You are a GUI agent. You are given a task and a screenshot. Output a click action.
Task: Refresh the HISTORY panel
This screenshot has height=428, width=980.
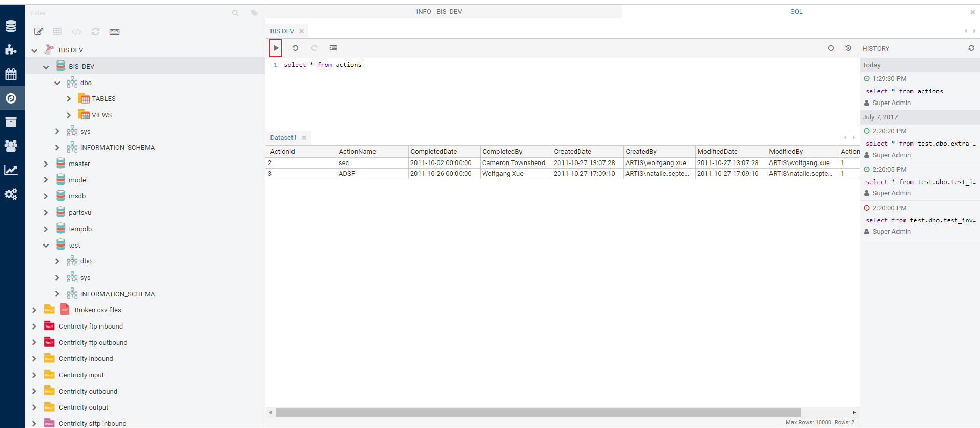[971, 48]
